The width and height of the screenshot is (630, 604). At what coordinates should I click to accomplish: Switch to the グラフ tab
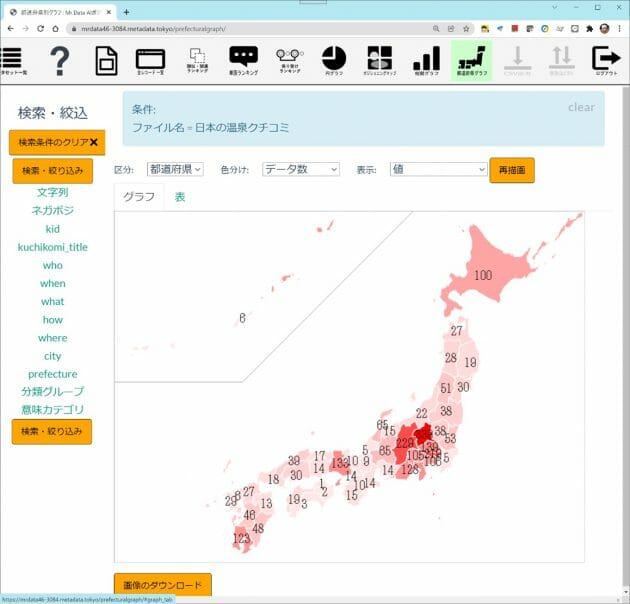pyautogui.click(x=139, y=197)
